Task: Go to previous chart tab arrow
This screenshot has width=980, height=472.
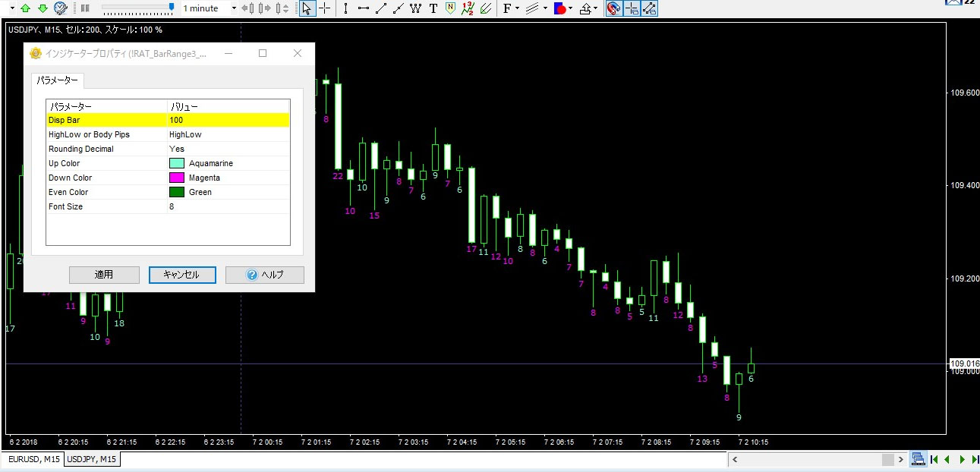Action: (x=947, y=459)
